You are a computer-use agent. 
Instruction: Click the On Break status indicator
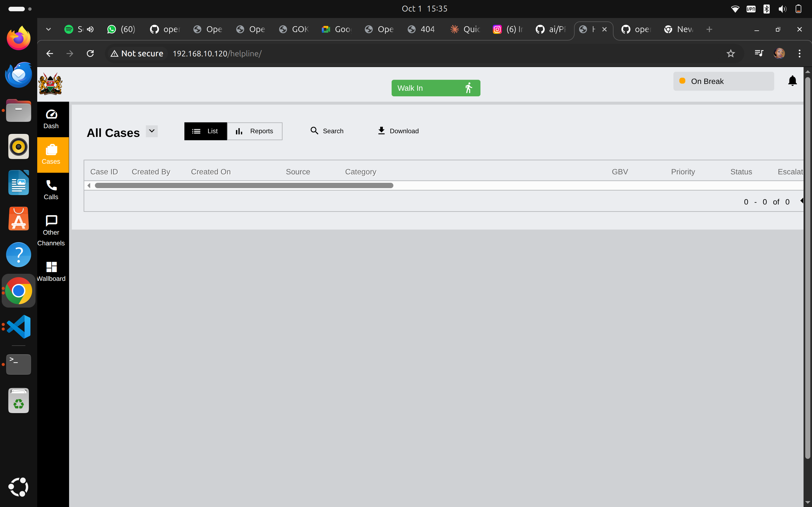723,81
